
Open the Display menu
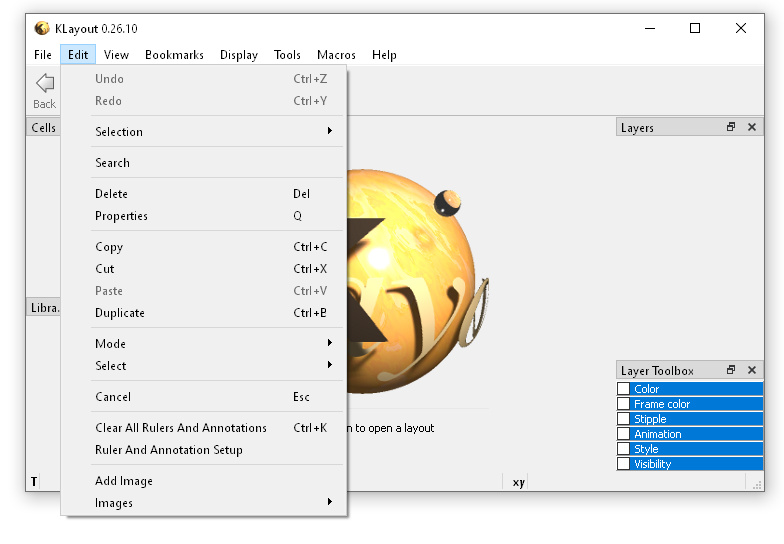(x=238, y=54)
